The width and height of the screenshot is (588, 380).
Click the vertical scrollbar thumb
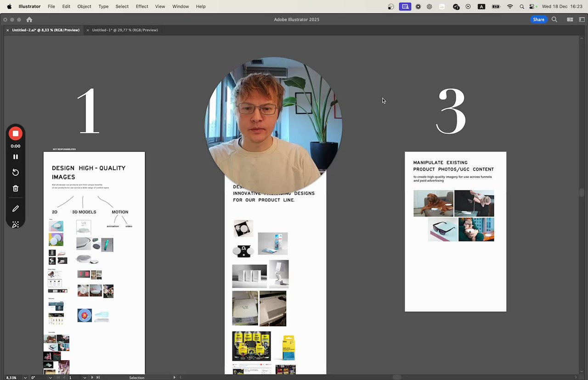pos(582,193)
